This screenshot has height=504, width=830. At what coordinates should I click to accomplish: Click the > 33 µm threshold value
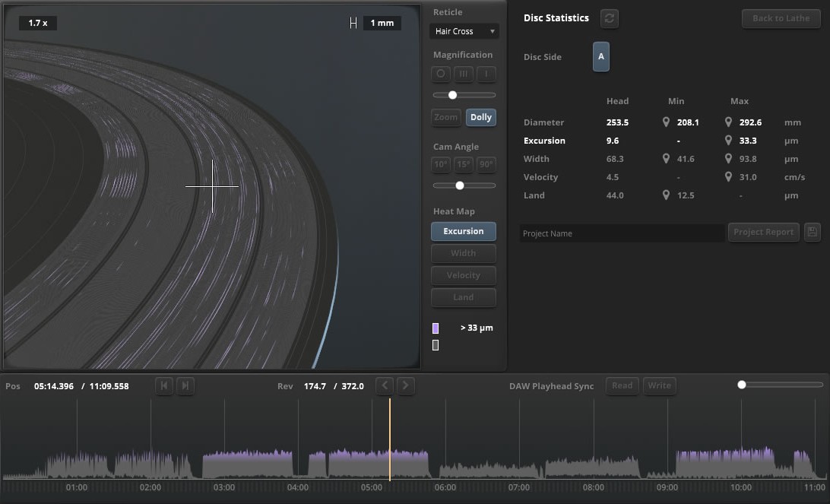[477, 328]
